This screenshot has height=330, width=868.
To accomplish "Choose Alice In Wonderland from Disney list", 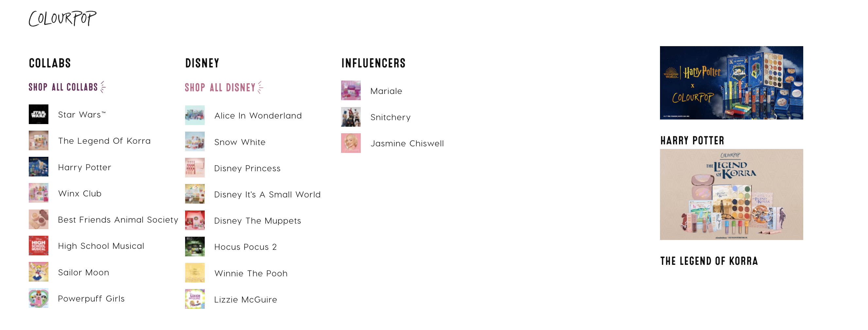I will (258, 115).
